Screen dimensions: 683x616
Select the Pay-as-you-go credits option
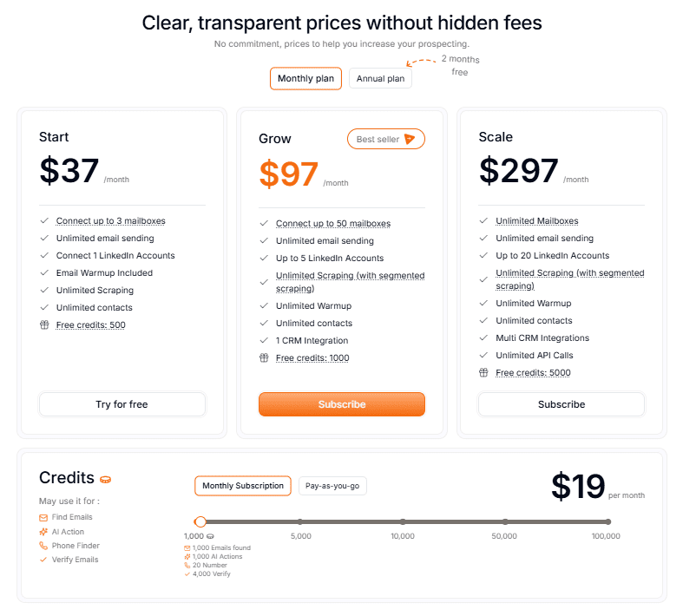click(332, 486)
